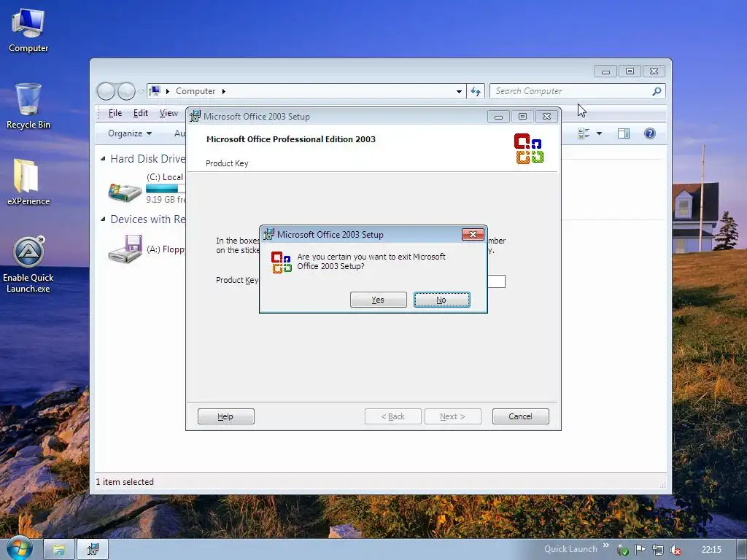The image size is (747, 560).
Task: Click the setup icon in Office Setup title bar
Action: [195, 116]
